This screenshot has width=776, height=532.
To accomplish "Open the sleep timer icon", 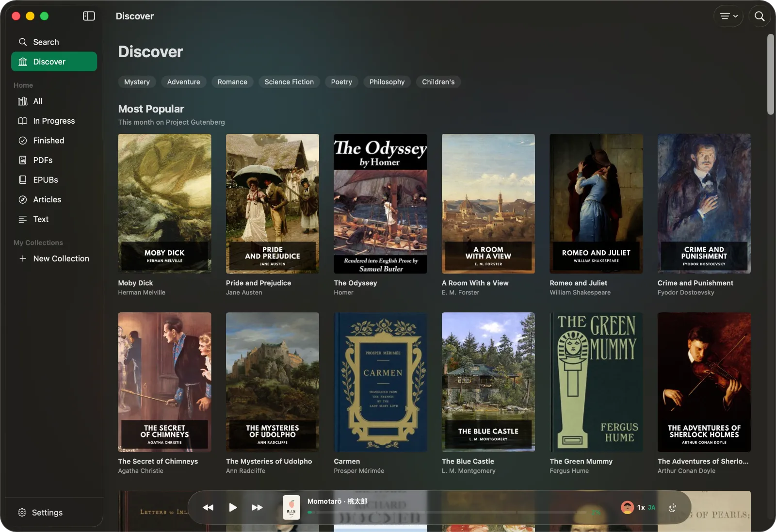I will pyautogui.click(x=672, y=508).
